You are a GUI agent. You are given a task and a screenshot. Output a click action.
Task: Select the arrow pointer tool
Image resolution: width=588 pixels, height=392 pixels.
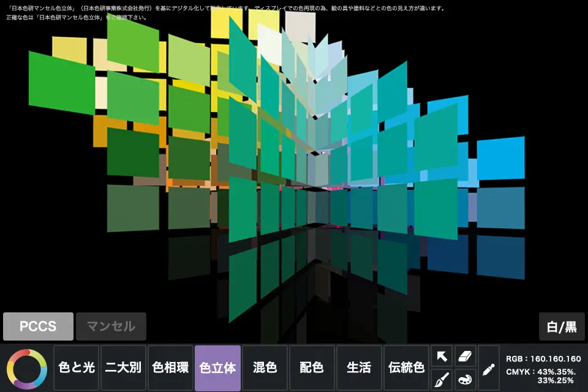pyautogui.click(x=442, y=356)
